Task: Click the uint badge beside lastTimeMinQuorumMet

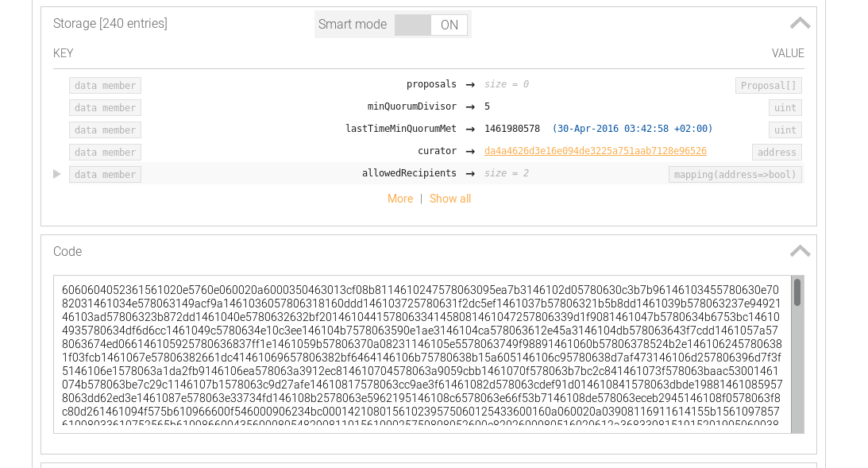Action: (785, 130)
